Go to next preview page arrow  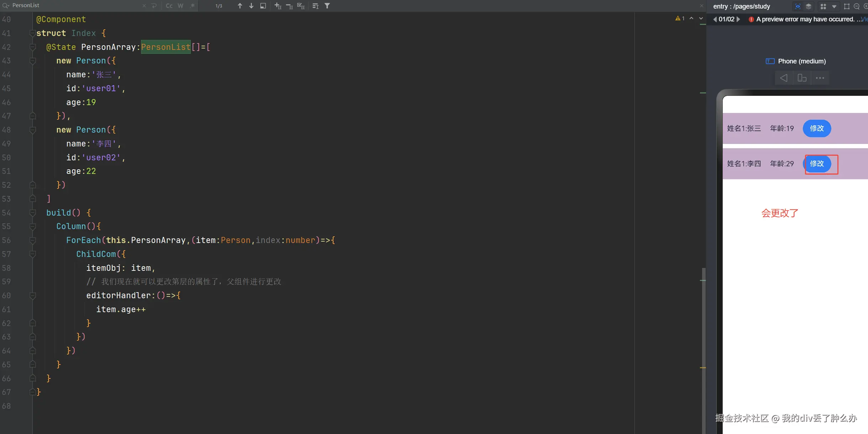[738, 19]
